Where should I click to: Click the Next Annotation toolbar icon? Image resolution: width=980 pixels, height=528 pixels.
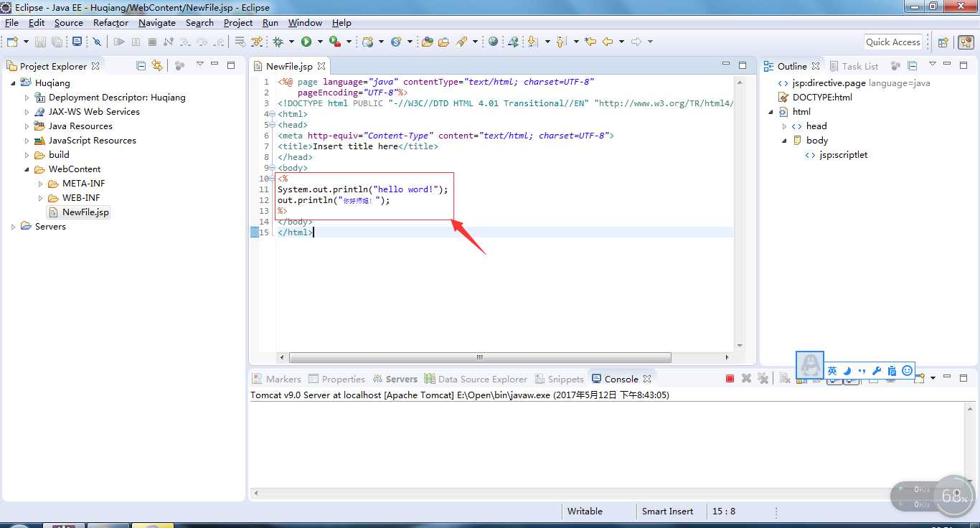click(x=532, y=42)
